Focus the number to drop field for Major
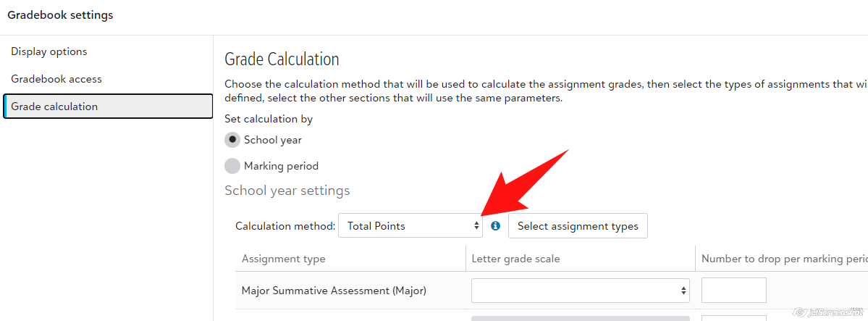Viewport: 868px width, 321px height. click(733, 291)
